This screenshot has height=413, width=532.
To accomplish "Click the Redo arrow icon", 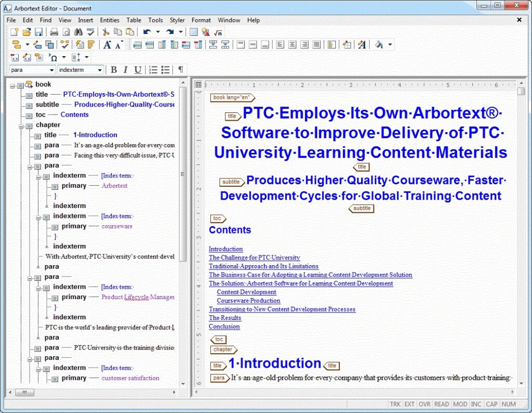I will point(170,32).
